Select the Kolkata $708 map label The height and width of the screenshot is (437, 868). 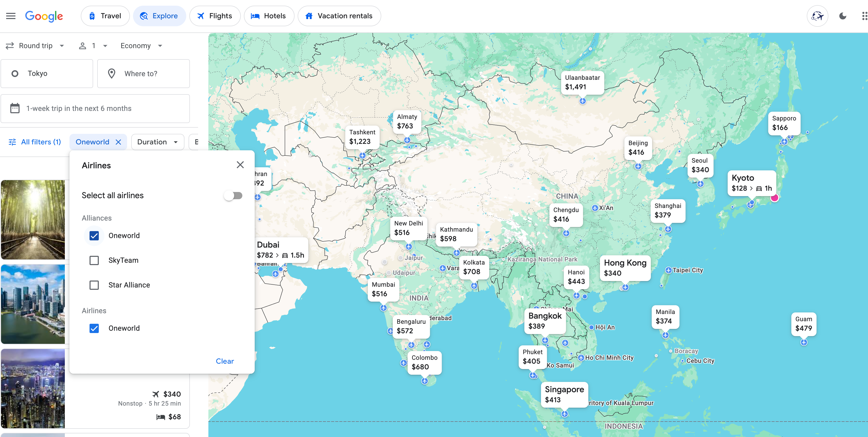click(474, 267)
